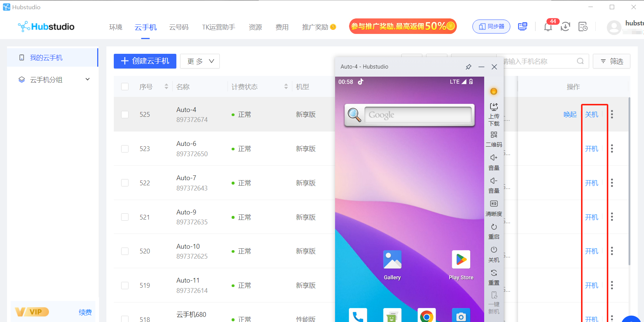Image resolution: width=644 pixels, height=322 pixels.
Task: Open the HD clarity (清晰度) setting
Action: (x=494, y=204)
